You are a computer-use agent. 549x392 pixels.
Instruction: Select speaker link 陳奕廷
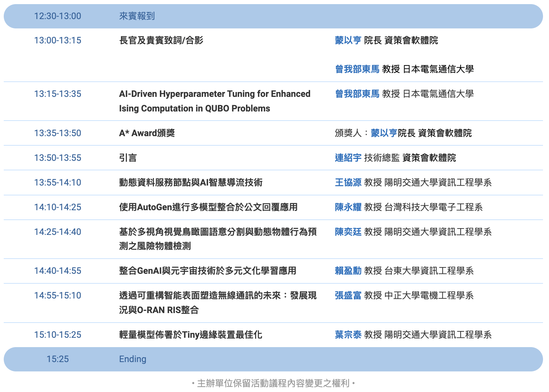click(x=348, y=232)
